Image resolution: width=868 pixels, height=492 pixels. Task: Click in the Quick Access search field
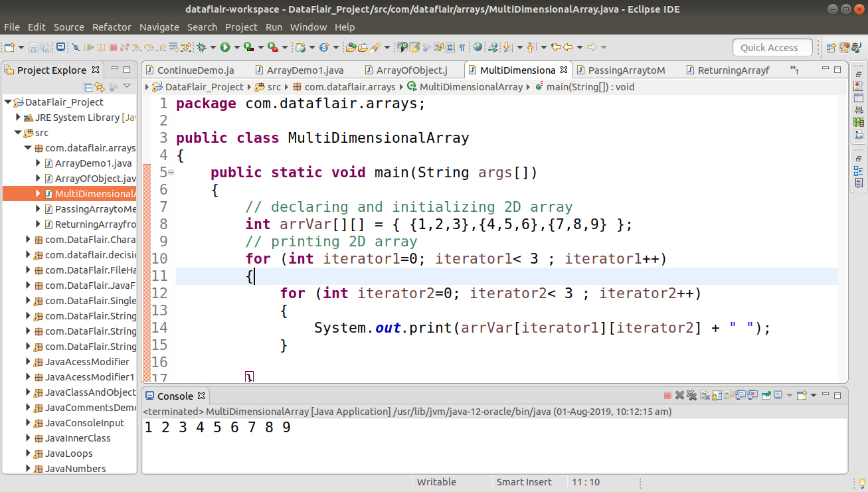click(772, 47)
